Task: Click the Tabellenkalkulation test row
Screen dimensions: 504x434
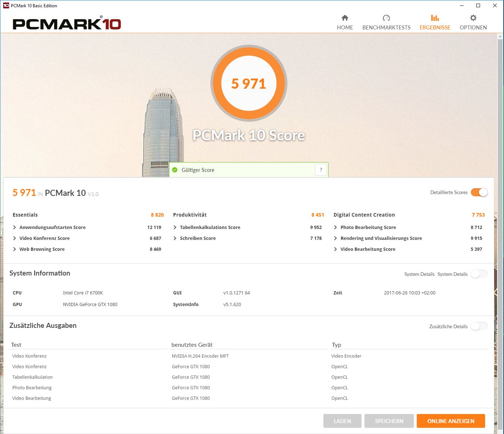Action: point(32,377)
